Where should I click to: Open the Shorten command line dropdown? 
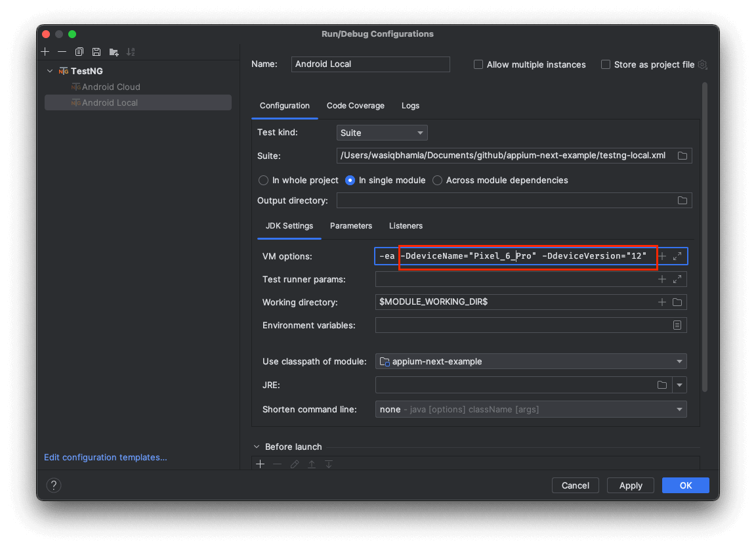(679, 409)
